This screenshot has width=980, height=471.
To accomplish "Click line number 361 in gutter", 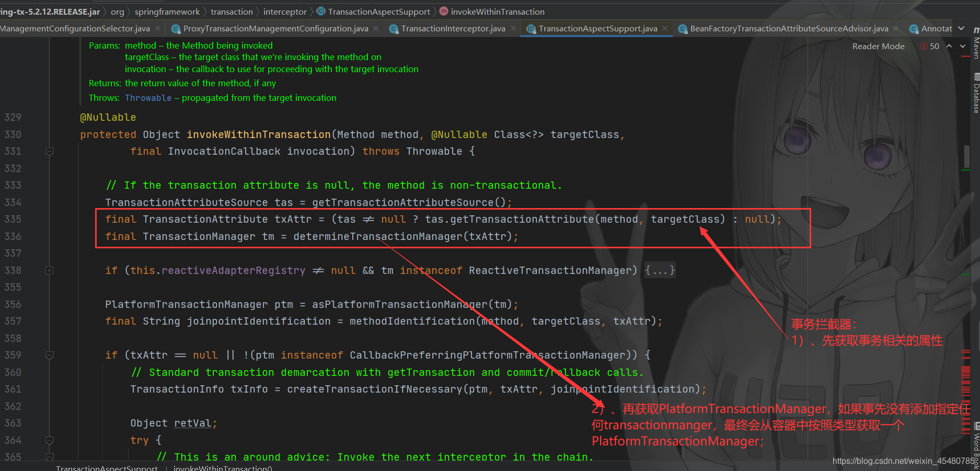I will coord(13,389).
